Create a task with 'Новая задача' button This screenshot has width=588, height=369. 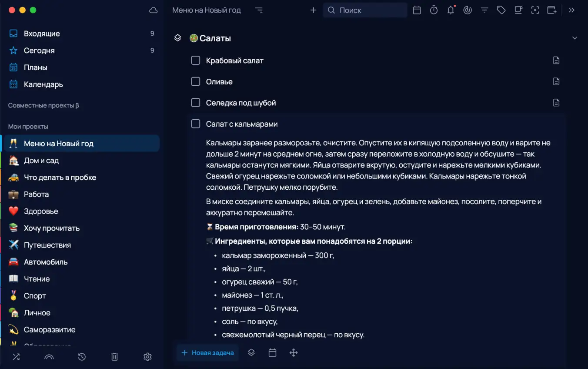pyautogui.click(x=207, y=352)
